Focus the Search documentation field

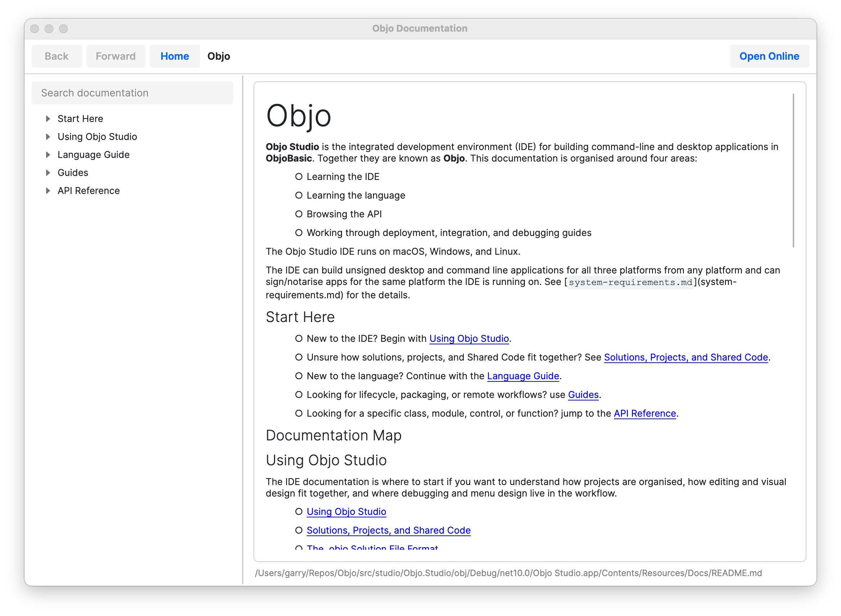point(132,93)
